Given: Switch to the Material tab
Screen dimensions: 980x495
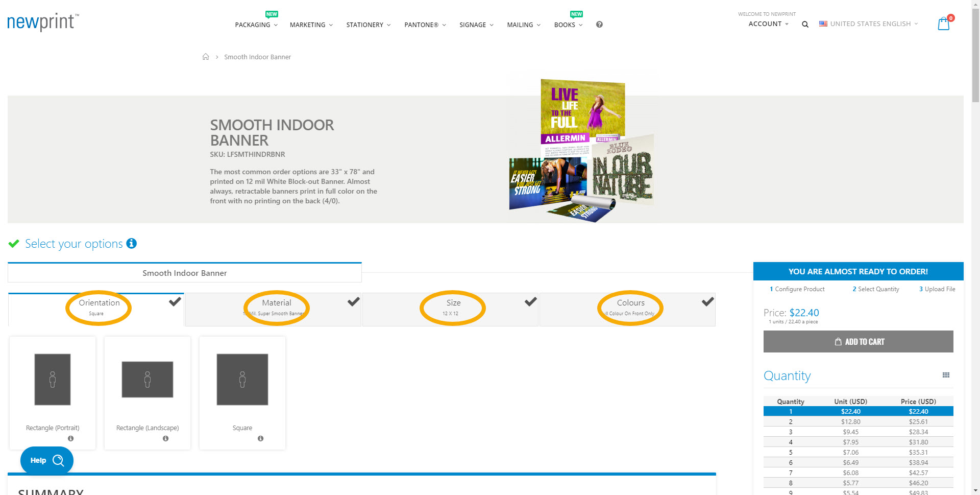Looking at the screenshot, I should pyautogui.click(x=274, y=309).
